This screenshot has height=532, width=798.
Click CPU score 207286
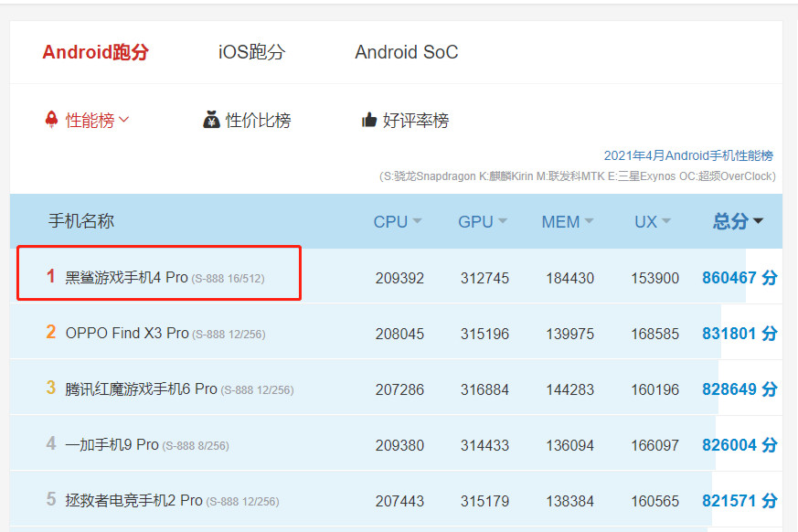pos(399,390)
